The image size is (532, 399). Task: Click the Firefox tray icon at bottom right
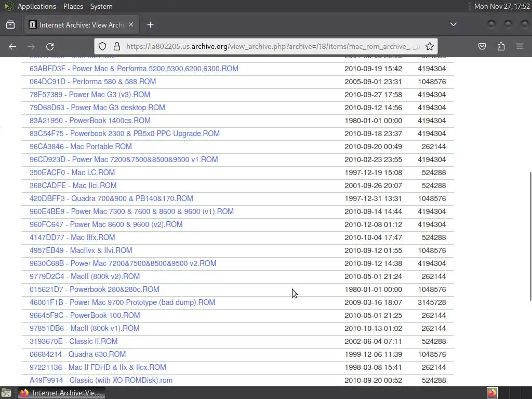[x=492, y=393]
